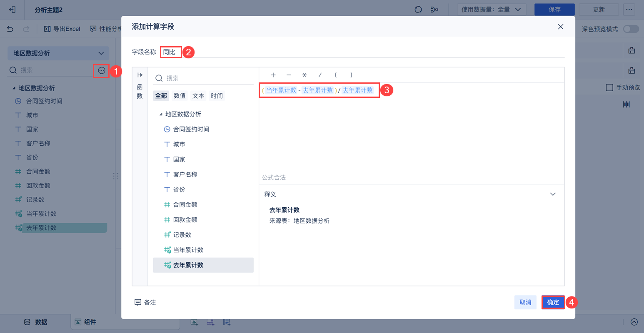
Task: Click the 性能分析 toolbar icon
Action: [93, 29]
